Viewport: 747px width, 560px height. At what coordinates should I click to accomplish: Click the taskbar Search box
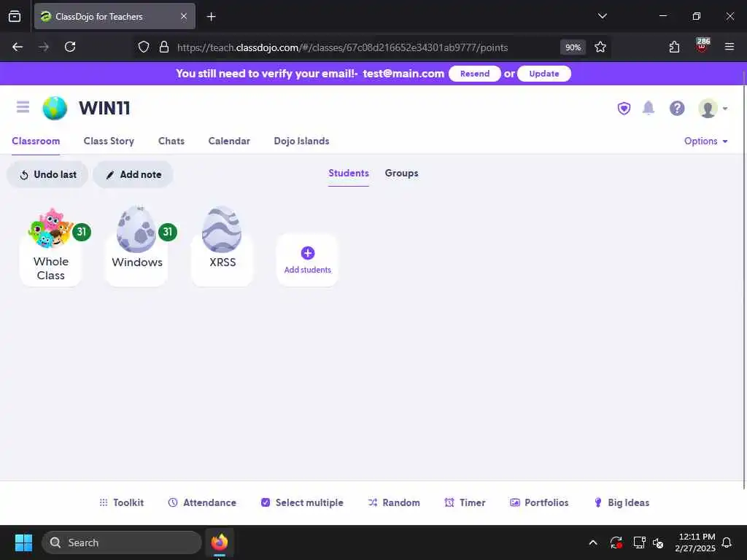click(x=122, y=542)
